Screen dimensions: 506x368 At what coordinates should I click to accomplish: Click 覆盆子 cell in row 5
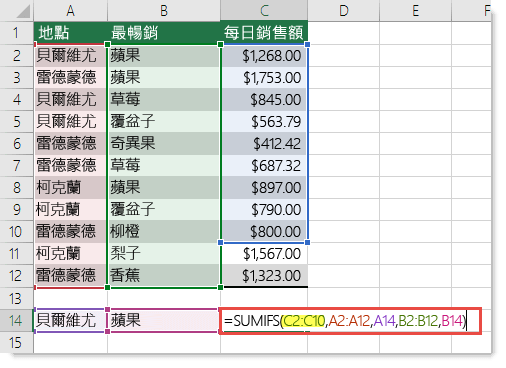tap(164, 121)
